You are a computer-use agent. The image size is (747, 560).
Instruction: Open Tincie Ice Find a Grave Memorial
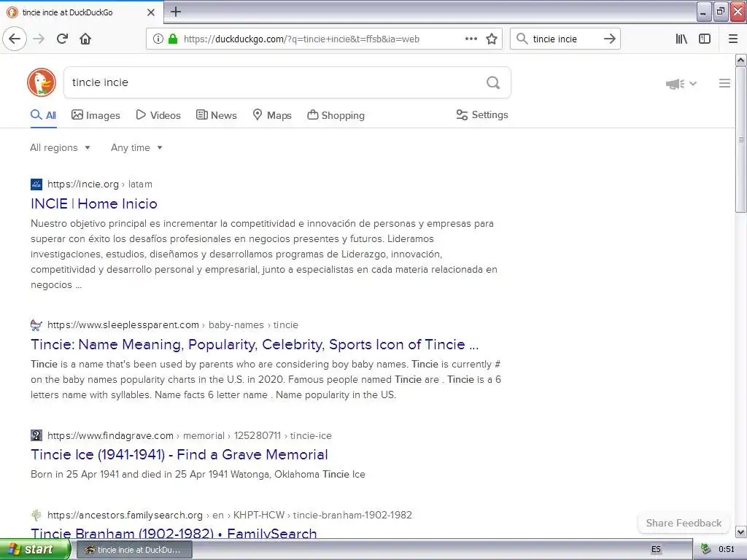tap(179, 455)
